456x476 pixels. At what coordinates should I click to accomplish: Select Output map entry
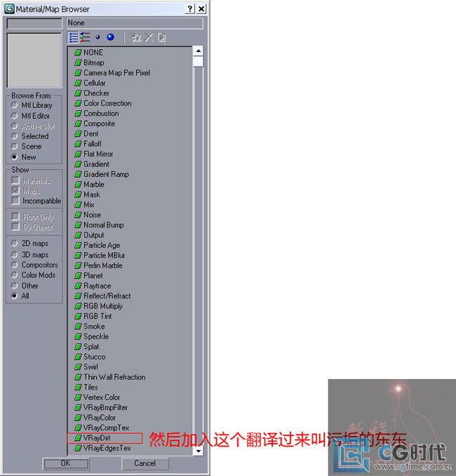coord(94,235)
